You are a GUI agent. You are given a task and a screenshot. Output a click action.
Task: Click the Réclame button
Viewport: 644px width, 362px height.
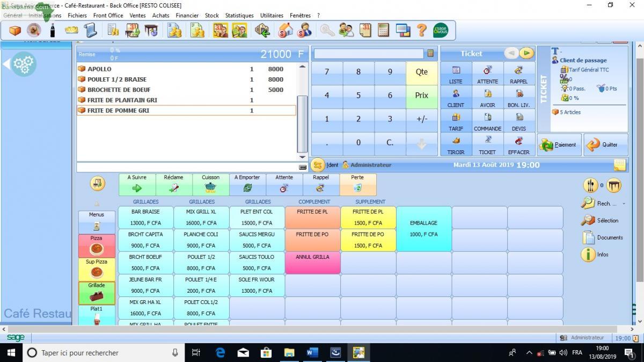pos(174,184)
